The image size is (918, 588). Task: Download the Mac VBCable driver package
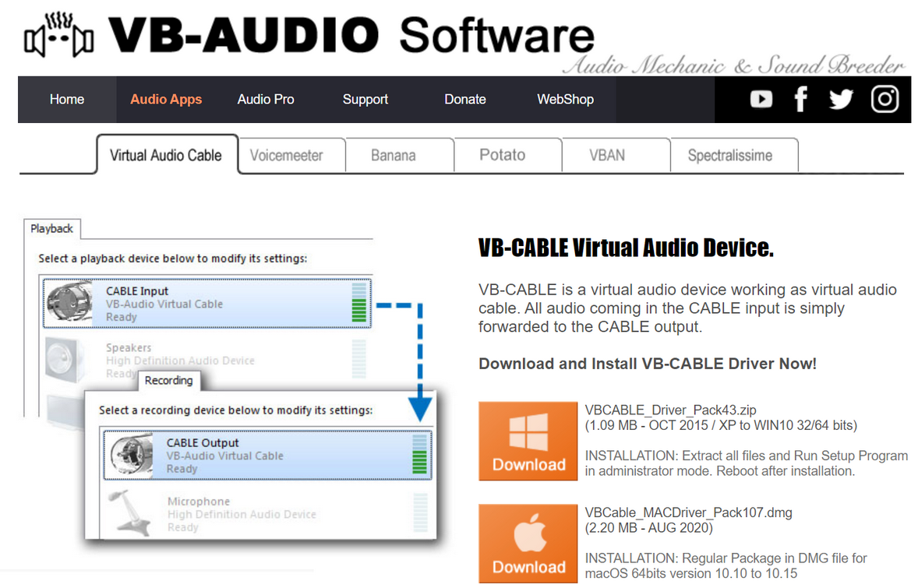(x=528, y=544)
